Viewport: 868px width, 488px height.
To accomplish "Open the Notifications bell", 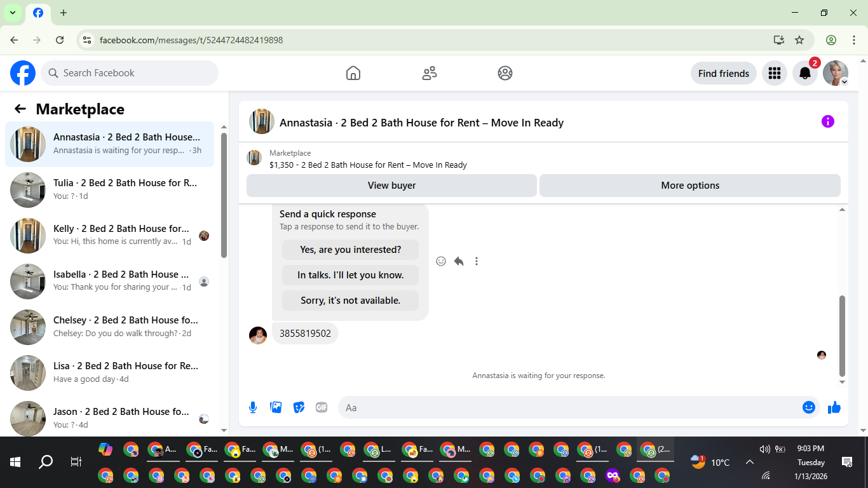I will (x=805, y=73).
